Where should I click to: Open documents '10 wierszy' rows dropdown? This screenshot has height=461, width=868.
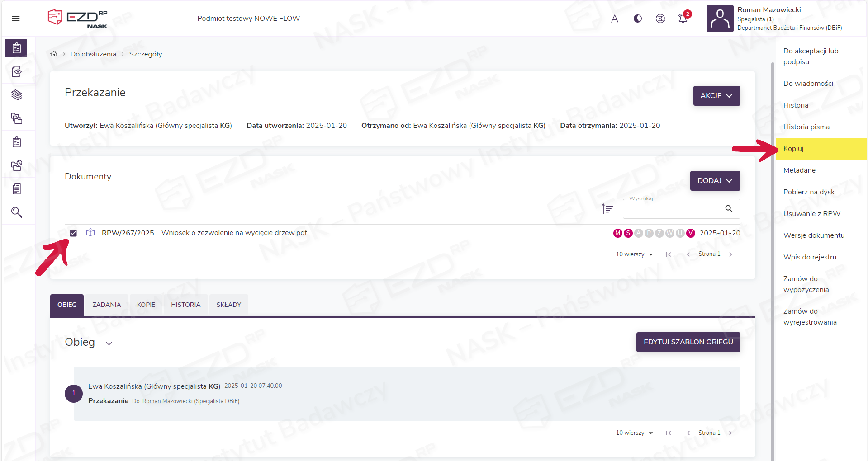(x=634, y=254)
